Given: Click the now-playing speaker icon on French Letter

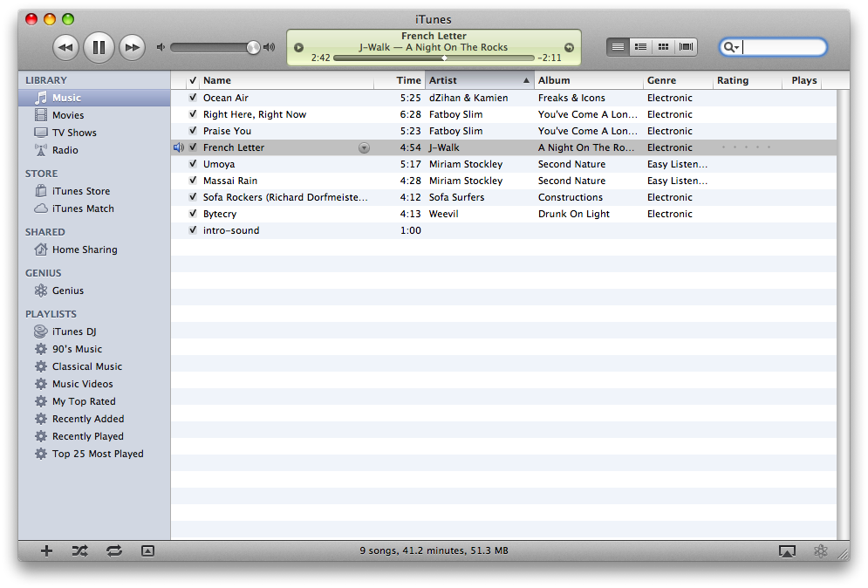Looking at the screenshot, I should click(x=178, y=147).
